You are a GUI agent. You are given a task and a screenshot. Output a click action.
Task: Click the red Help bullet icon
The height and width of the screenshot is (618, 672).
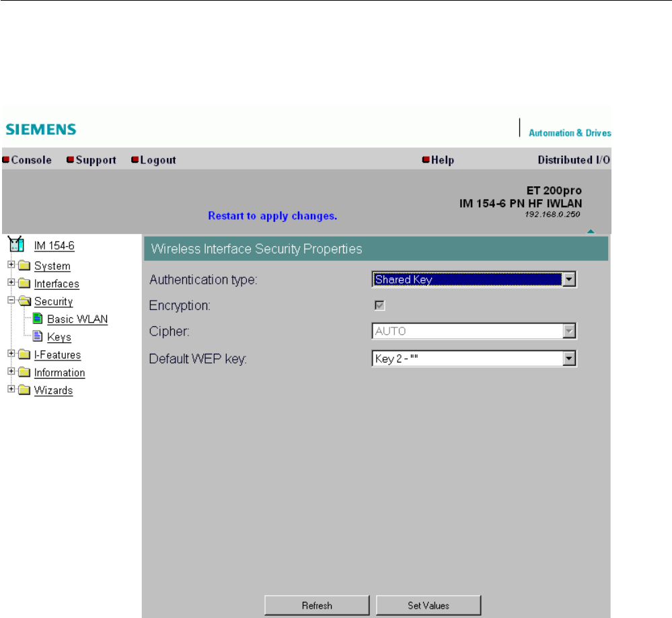(x=426, y=160)
